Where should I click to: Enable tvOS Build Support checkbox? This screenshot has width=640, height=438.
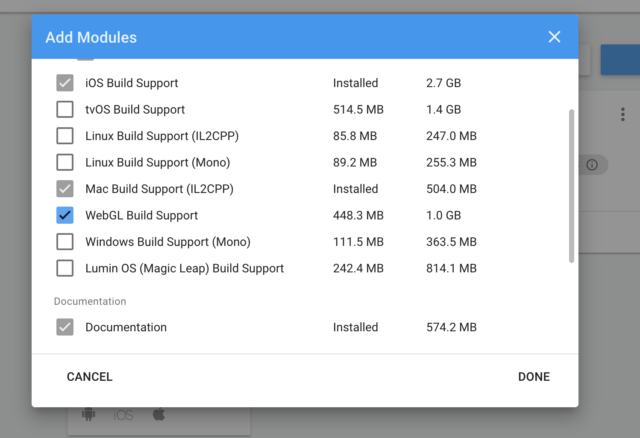(x=65, y=109)
